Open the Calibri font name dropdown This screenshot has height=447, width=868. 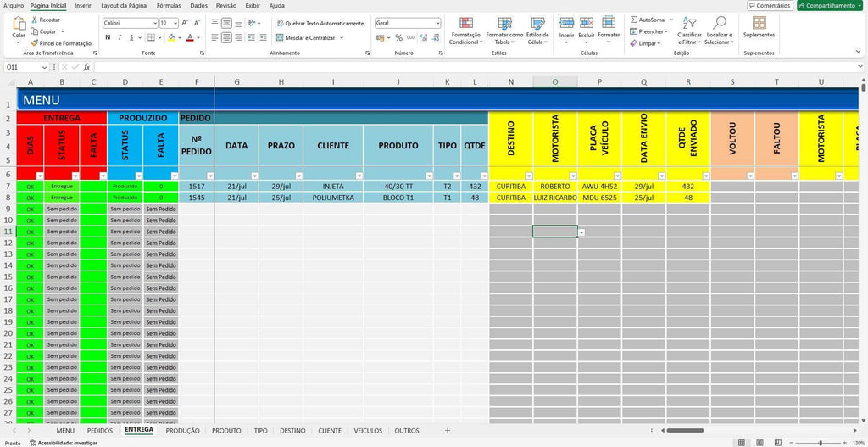click(x=154, y=24)
